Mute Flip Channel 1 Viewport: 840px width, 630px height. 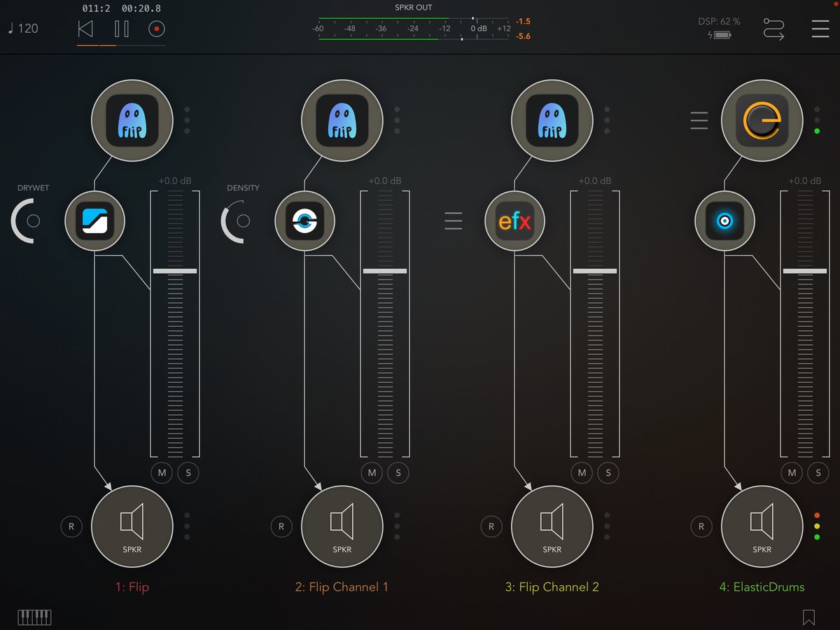(x=372, y=473)
